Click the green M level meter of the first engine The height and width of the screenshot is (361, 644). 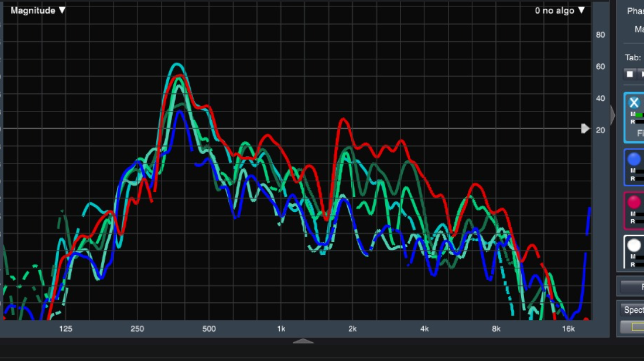tap(639, 115)
